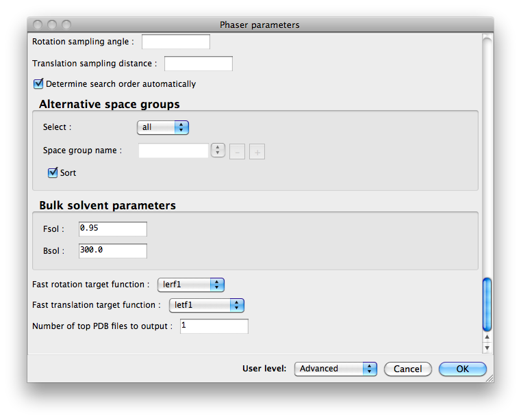
Task: Open the Select space groups dropdown
Action: pyautogui.click(x=163, y=127)
